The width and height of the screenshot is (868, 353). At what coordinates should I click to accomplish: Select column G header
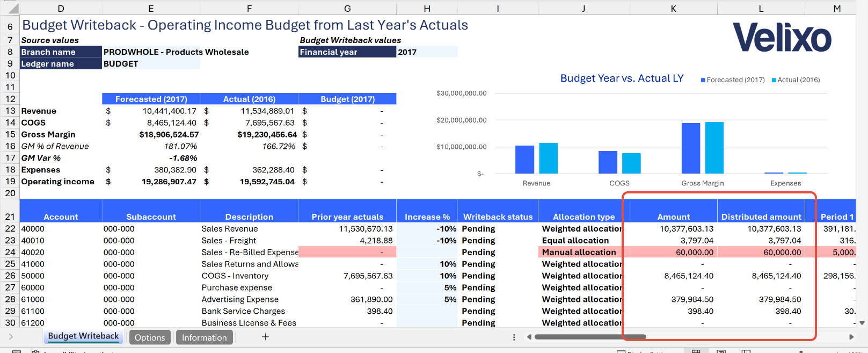(347, 9)
